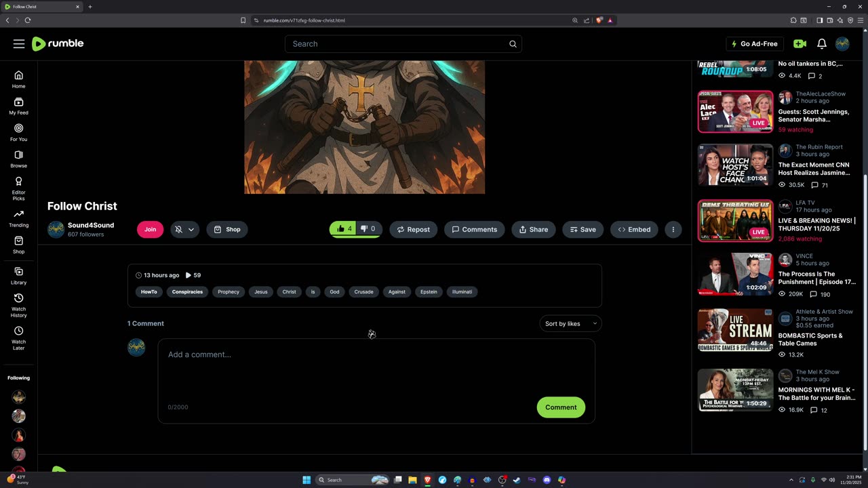Open File Explorer from the taskbar
The image size is (868, 488).
pyautogui.click(x=412, y=480)
